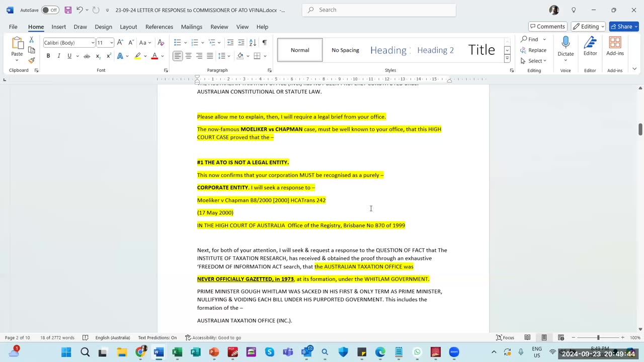This screenshot has height=362, width=644.
Task: Shrink font size with the smaller A icon
Action: tap(131, 43)
